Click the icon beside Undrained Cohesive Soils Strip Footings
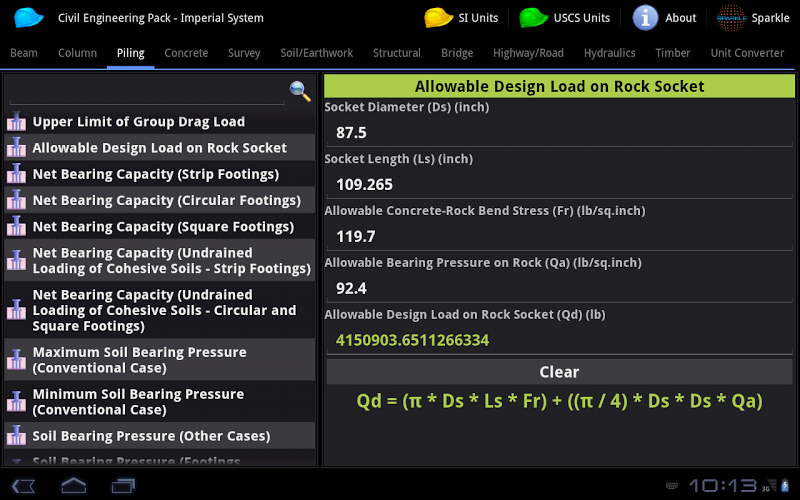This screenshot has height=500, width=800. (x=16, y=260)
